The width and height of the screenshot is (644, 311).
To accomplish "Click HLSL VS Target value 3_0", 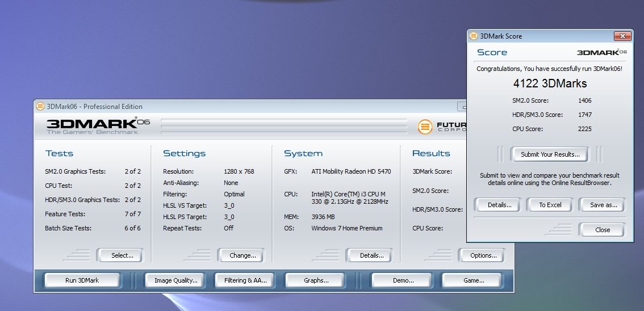I will coord(229,205).
